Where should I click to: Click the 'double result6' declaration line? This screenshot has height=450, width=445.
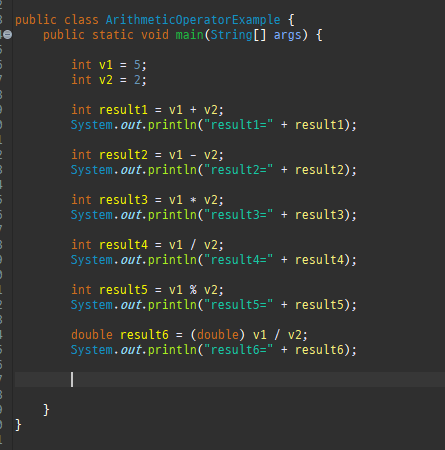coord(189,335)
